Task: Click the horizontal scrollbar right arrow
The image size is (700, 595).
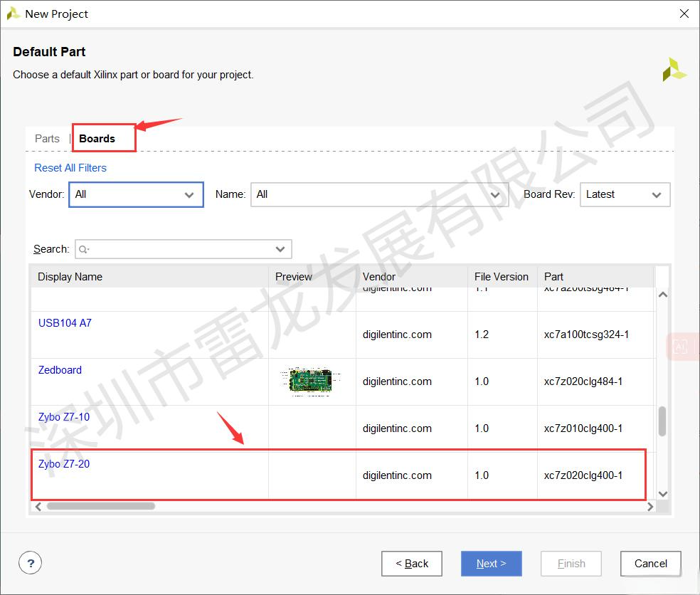Action: click(650, 507)
